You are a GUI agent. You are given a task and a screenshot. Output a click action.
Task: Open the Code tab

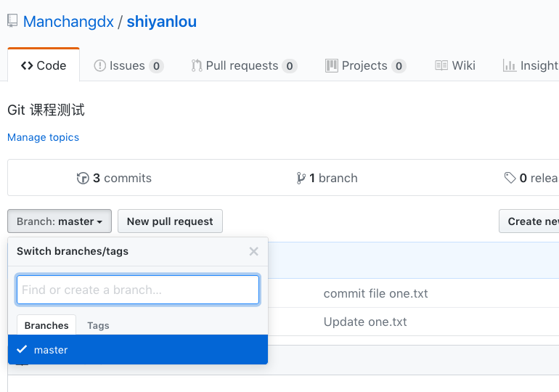click(44, 65)
